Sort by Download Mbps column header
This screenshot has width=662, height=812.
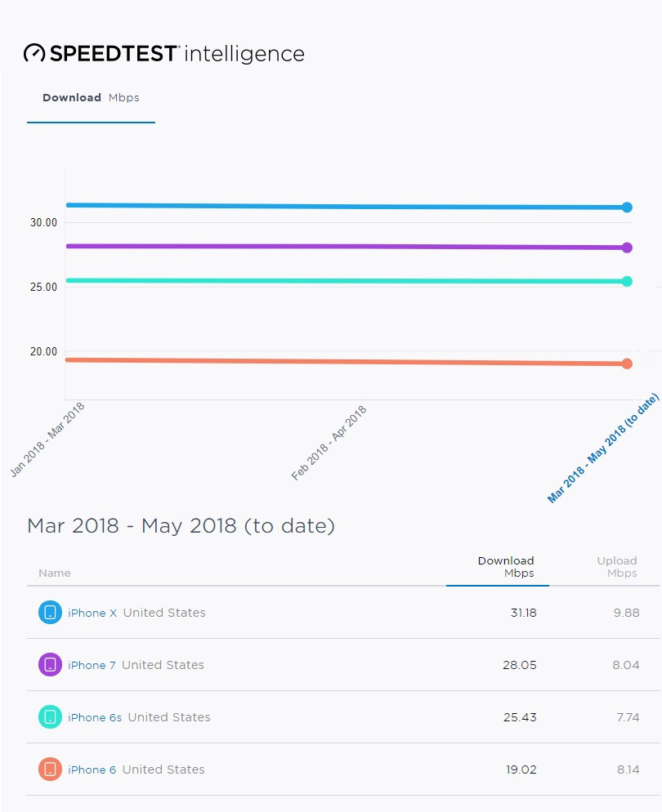click(x=506, y=567)
